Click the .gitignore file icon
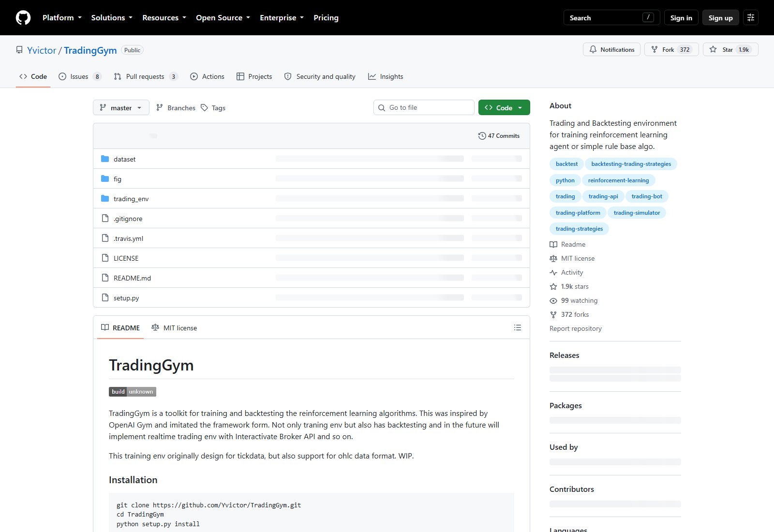 105,218
